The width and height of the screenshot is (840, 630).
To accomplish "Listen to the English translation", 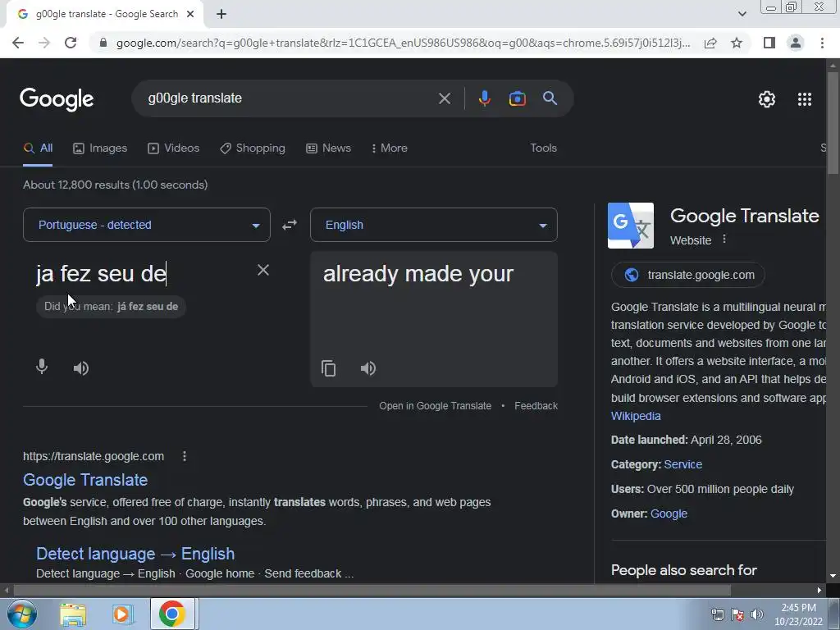I will (x=368, y=368).
